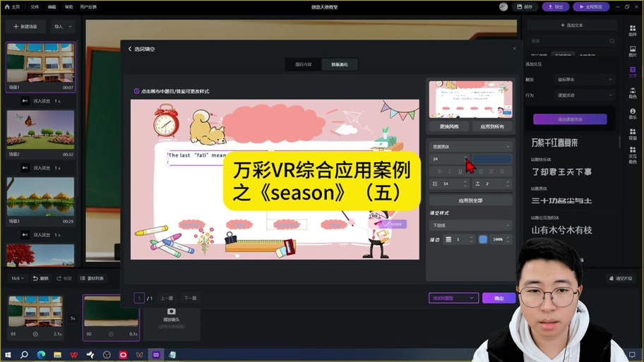Set center text alignment
Screen dimensions: 644x362
(491, 171)
